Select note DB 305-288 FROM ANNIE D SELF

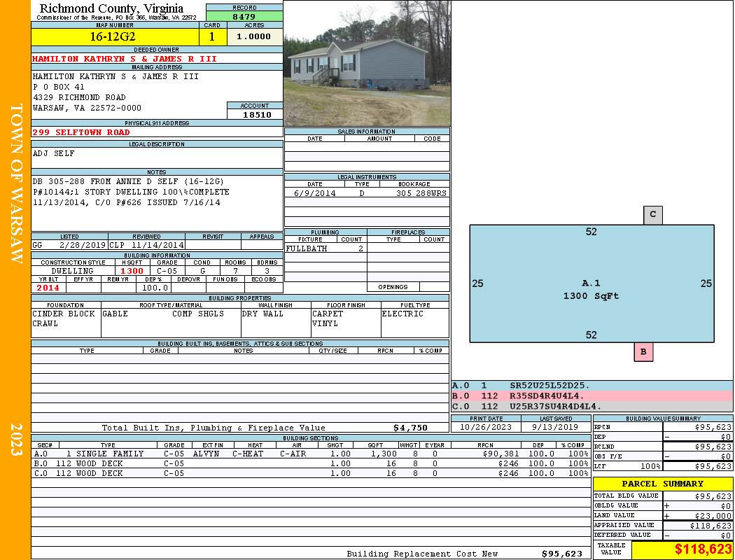coord(128,181)
